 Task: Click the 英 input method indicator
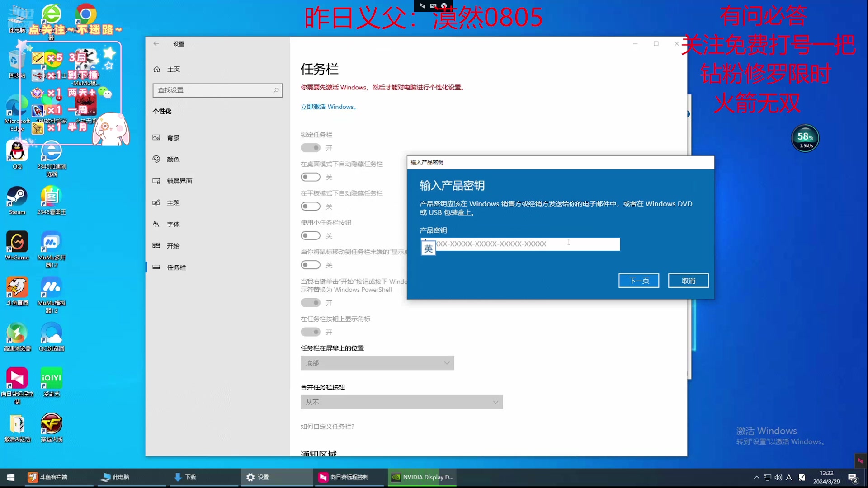click(x=428, y=248)
